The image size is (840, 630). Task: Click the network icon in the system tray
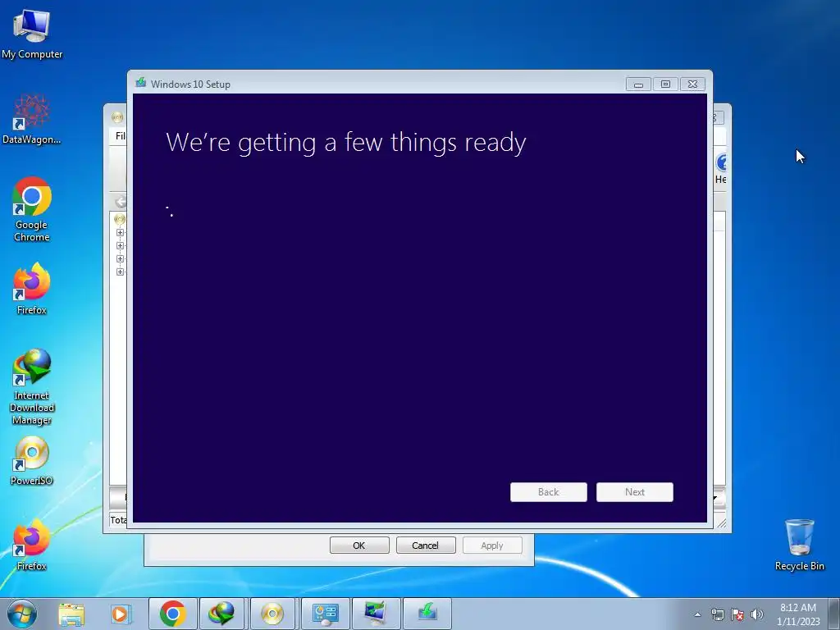[x=717, y=614]
